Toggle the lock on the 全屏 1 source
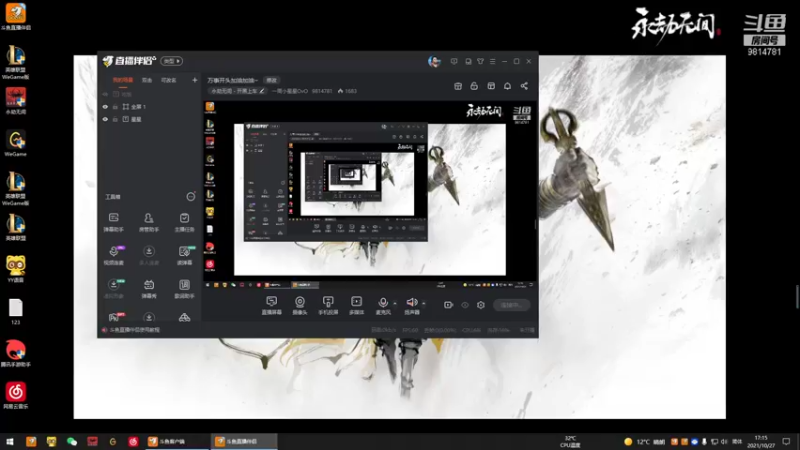The width and height of the screenshot is (800, 450). [x=115, y=107]
